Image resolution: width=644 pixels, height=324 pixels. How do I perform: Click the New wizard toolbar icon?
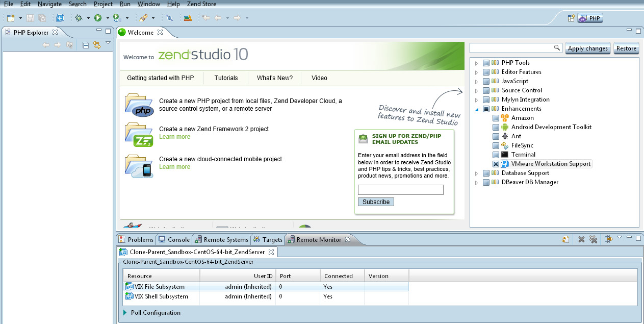coord(10,18)
